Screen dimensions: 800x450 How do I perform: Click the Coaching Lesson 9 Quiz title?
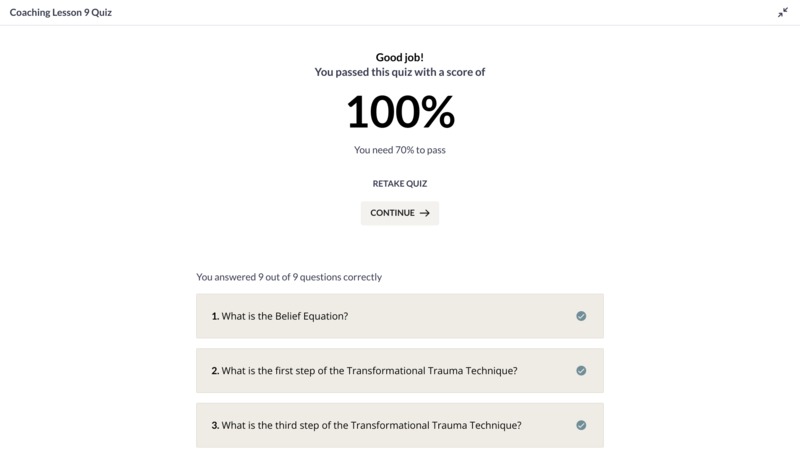coord(61,12)
